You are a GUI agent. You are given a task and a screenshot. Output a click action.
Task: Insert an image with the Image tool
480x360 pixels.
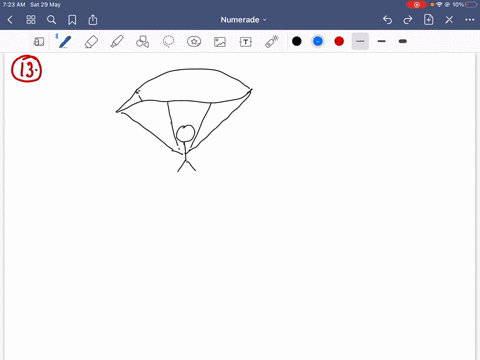click(220, 42)
